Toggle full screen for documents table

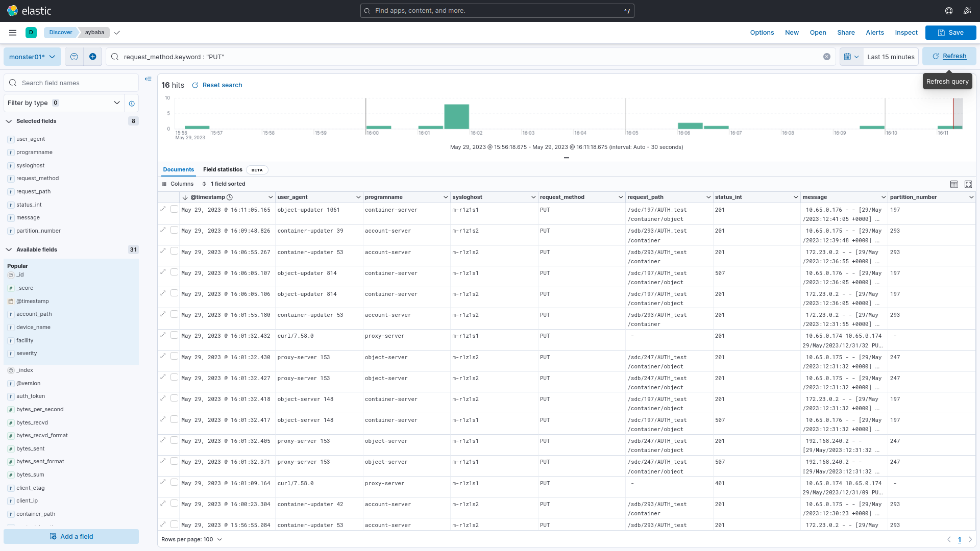968,184
